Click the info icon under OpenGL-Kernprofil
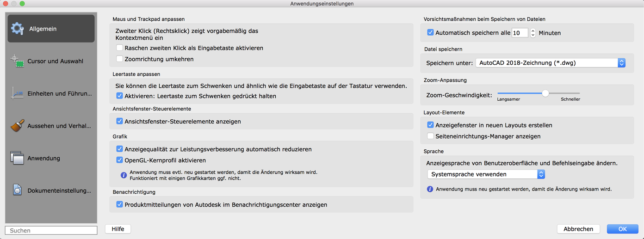 click(x=124, y=175)
